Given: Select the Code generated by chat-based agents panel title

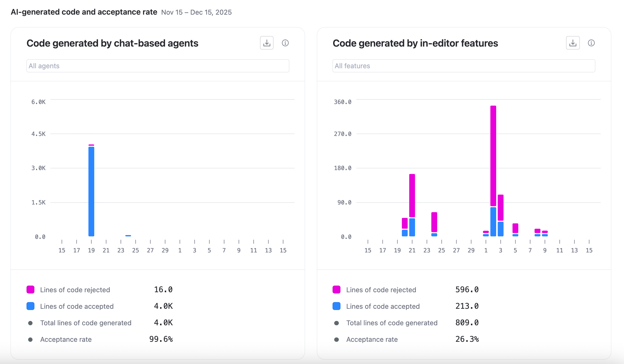Looking at the screenshot, I should [x=112, y=43].
